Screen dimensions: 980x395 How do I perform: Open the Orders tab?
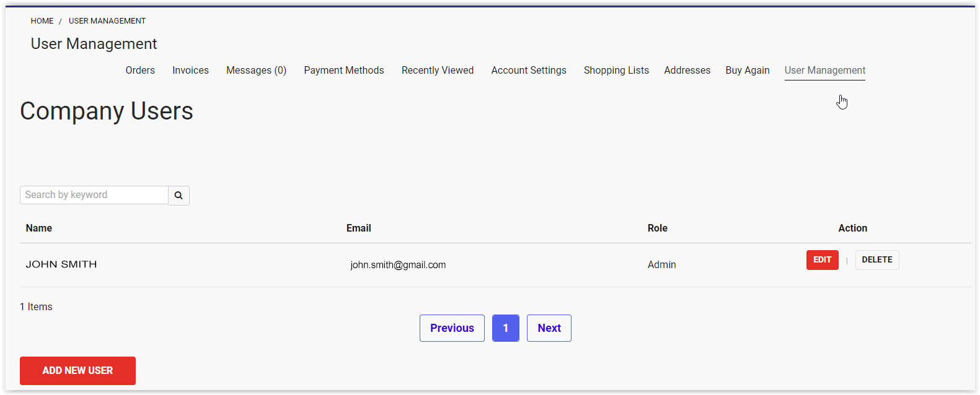[140, 71]
